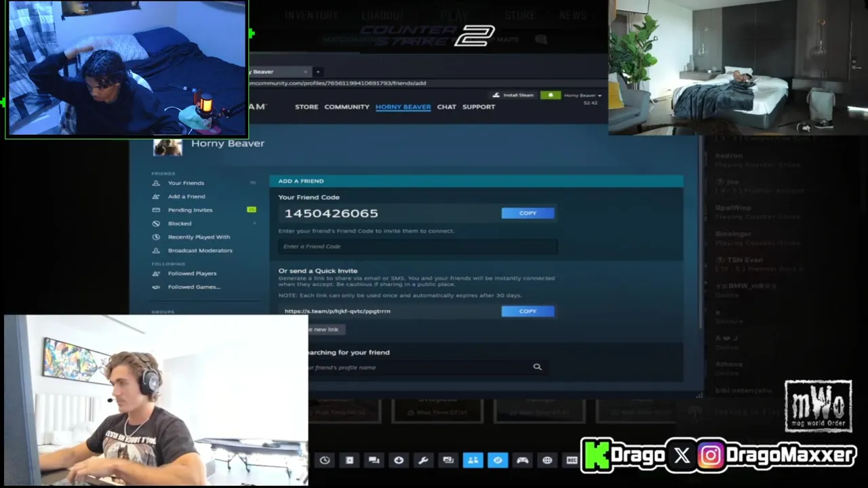Open the CHAT menu item
This screenshot has width=868, height=488.
tap(446, 107)
